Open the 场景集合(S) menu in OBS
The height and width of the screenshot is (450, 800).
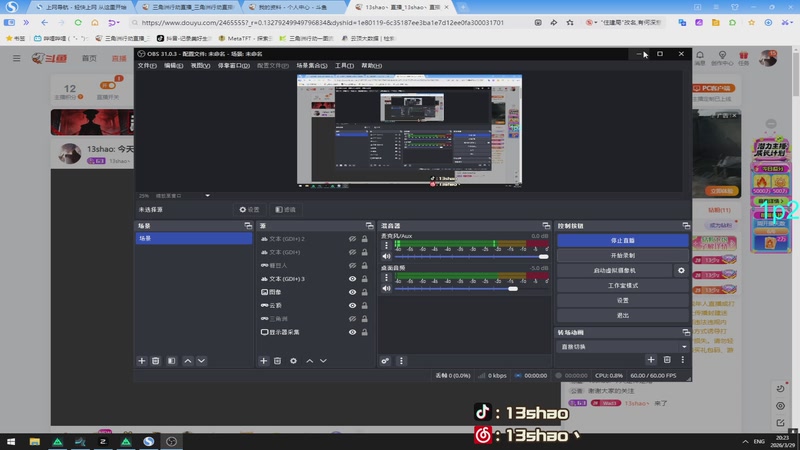tap(312, 66)
